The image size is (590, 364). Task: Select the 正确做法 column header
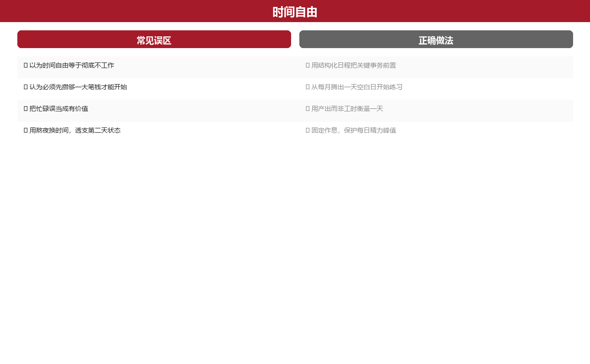click(x=436, y=39)
